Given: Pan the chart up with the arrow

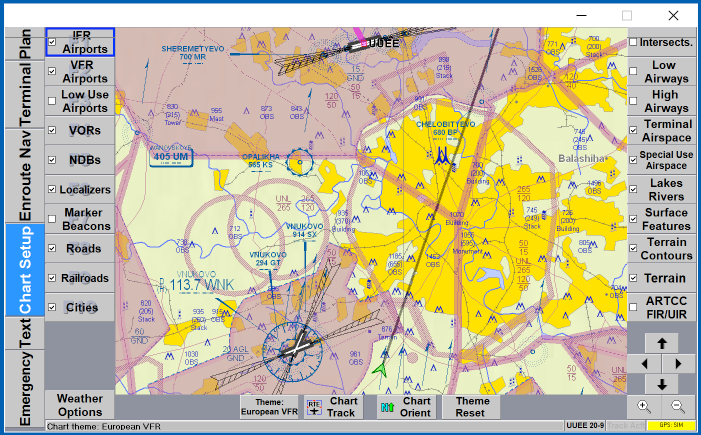Looking at the screenshot, I should (x=662, y=343).
